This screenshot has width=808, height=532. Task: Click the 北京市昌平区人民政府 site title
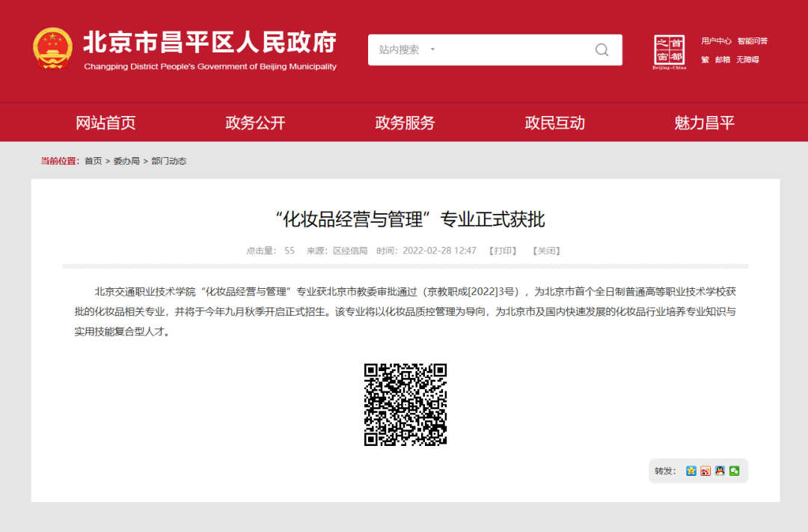click(210, 42)
